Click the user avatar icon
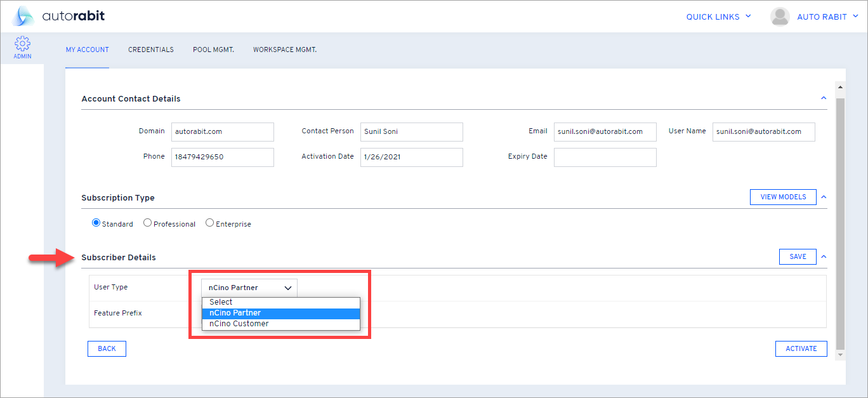This screenshot has width=868, height=398. pyautogui.click(x=780, y=17)
